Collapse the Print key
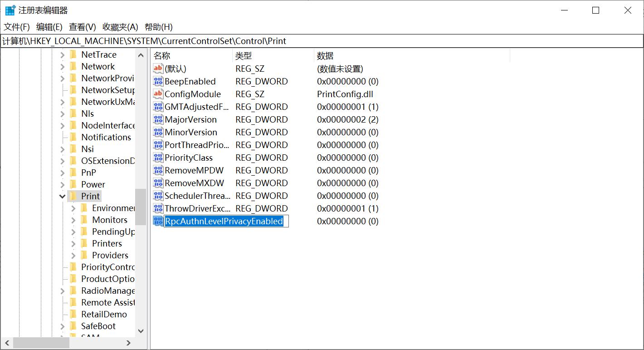Viewport: 644px width, 350px height. tap(62, 196)
